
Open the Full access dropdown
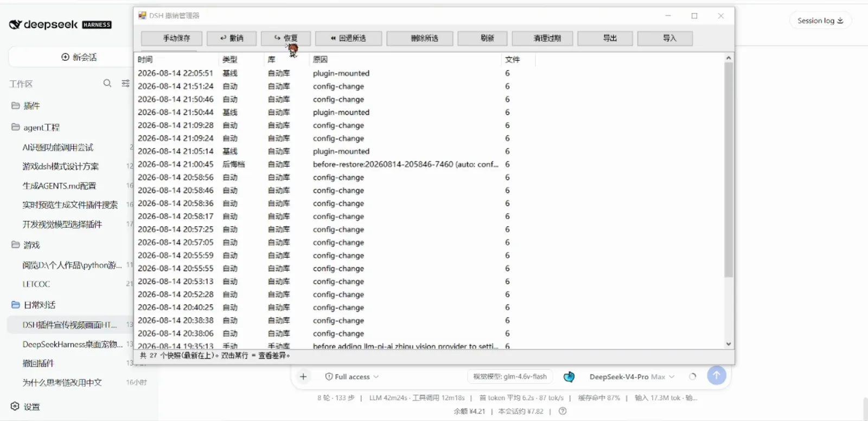(352, 377)
